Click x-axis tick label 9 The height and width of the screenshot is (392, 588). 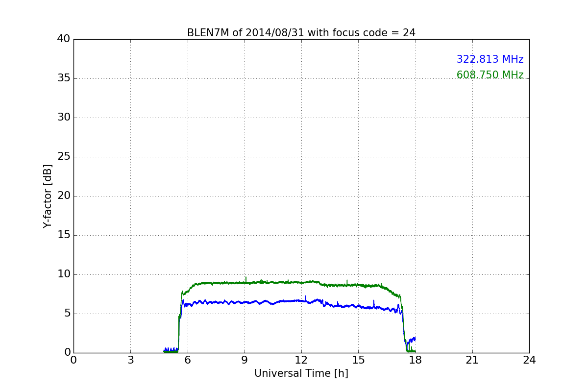tap(245, 360)
